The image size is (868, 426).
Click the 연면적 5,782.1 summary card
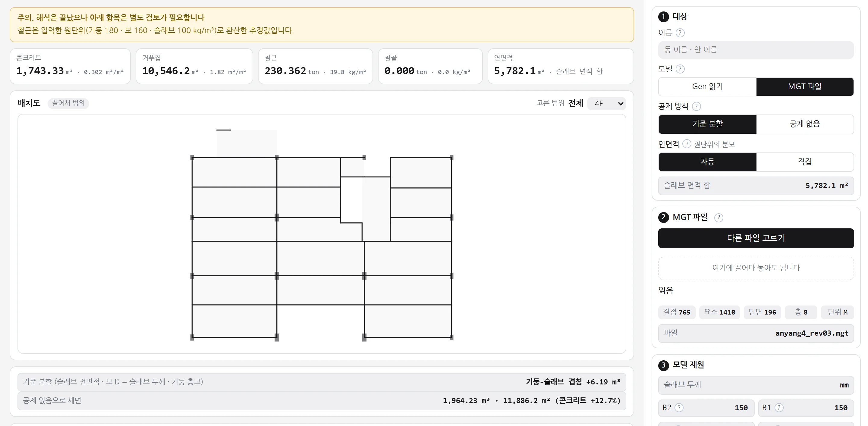[561, 66]
